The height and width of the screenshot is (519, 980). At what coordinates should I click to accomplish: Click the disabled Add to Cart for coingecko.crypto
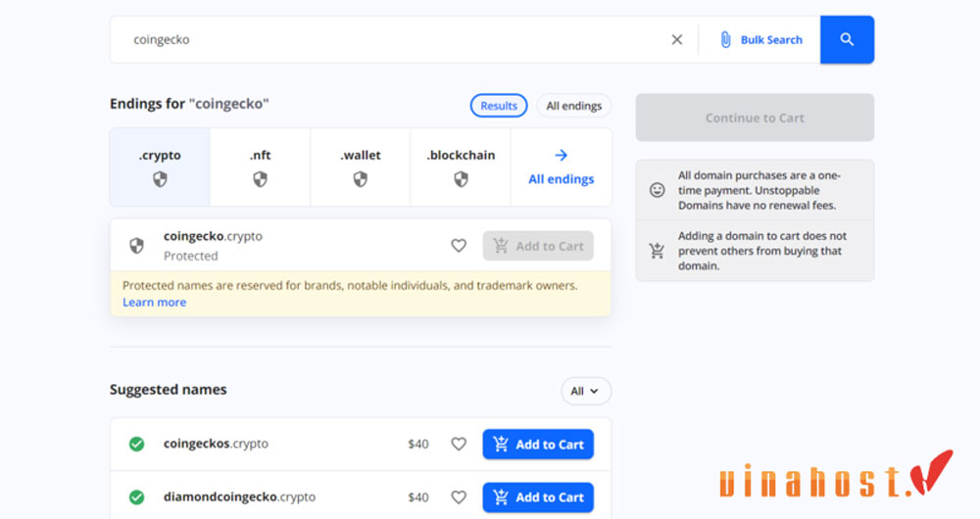pos(538,246)
